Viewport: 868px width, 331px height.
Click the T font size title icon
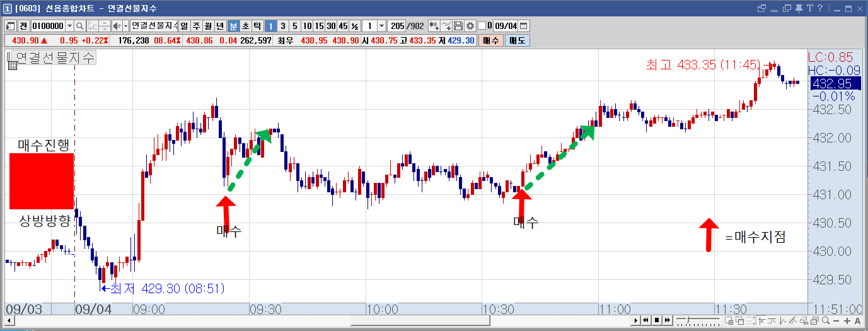pos(810,8)
